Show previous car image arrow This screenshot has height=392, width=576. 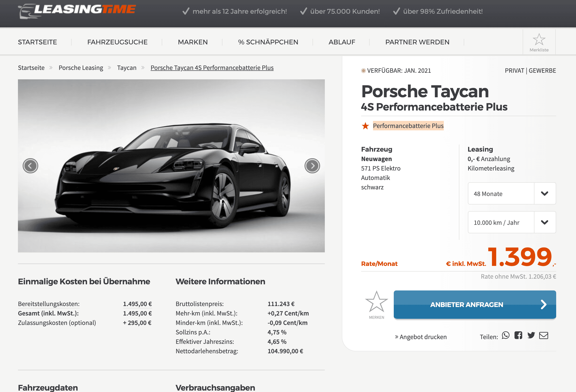pos(30,166)
